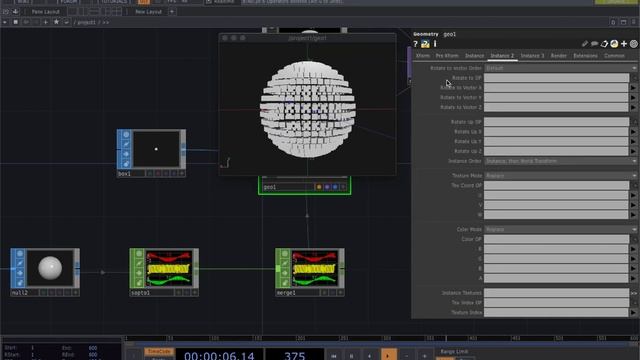This screenshot has height=360, width=640.
Task: Open the Texture Index arrow menu
Action: pos(633,313)
